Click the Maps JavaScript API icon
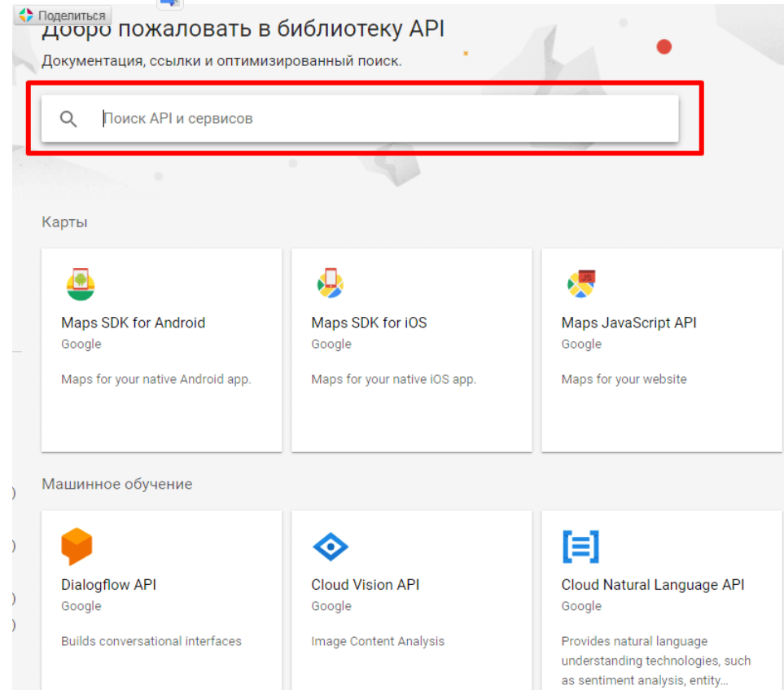 point(581,283)
